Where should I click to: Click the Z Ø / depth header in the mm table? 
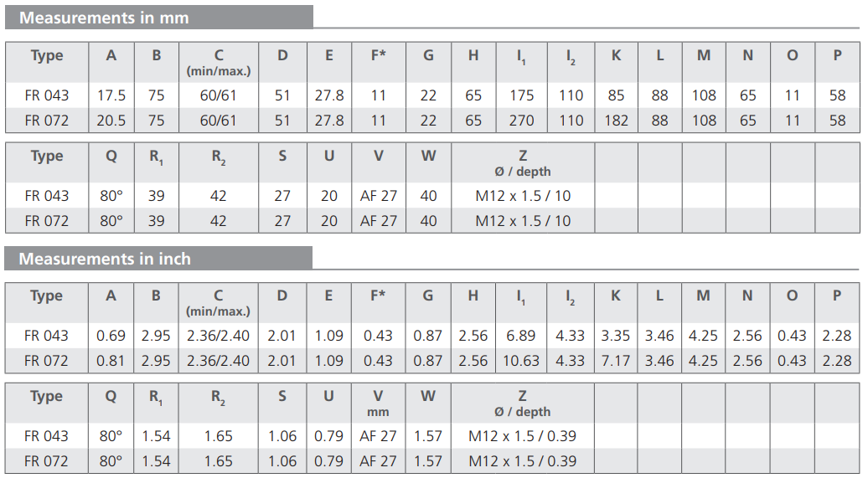523,162
